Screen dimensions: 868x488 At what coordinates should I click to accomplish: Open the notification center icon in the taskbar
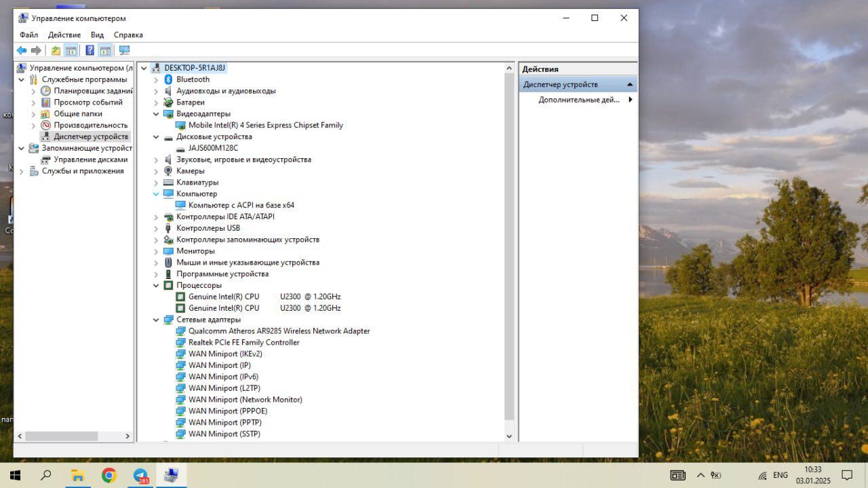847,475
